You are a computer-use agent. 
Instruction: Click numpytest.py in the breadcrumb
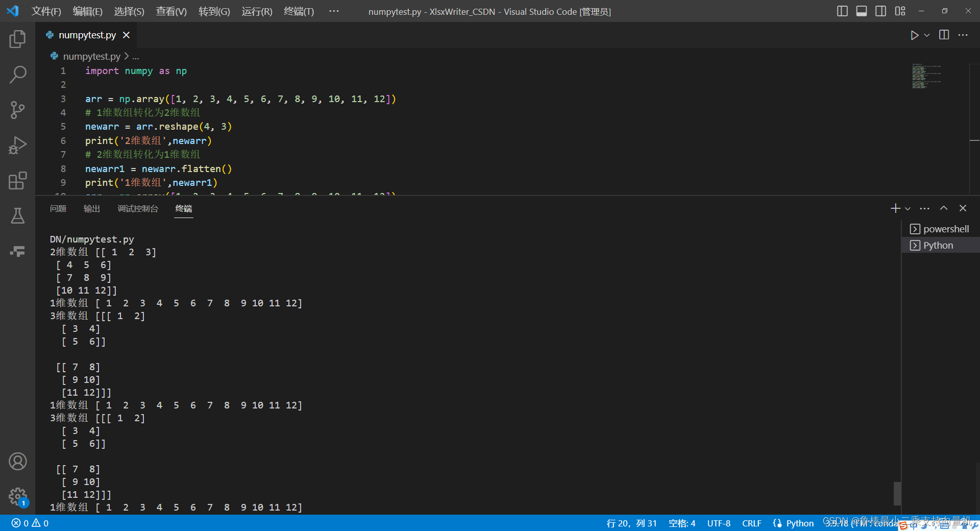point(91,56)
